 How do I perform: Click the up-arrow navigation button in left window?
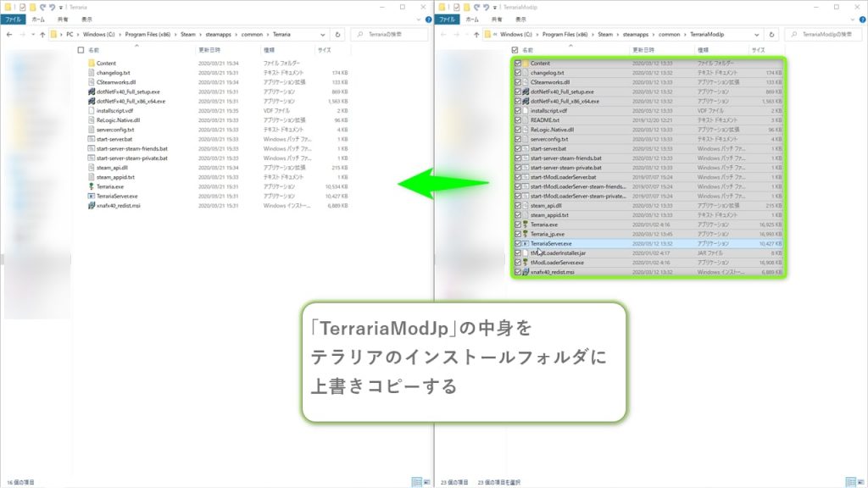42,35
